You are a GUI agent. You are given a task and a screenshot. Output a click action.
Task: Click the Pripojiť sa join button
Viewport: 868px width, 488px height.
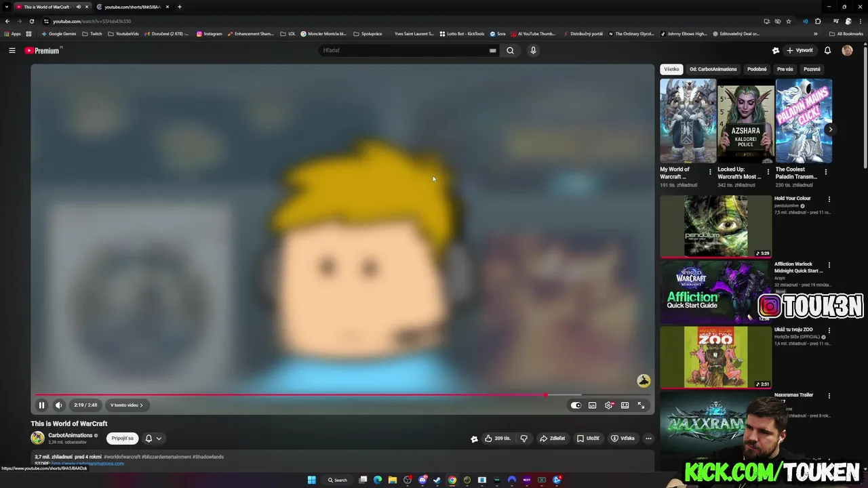[x=122, y=439]
